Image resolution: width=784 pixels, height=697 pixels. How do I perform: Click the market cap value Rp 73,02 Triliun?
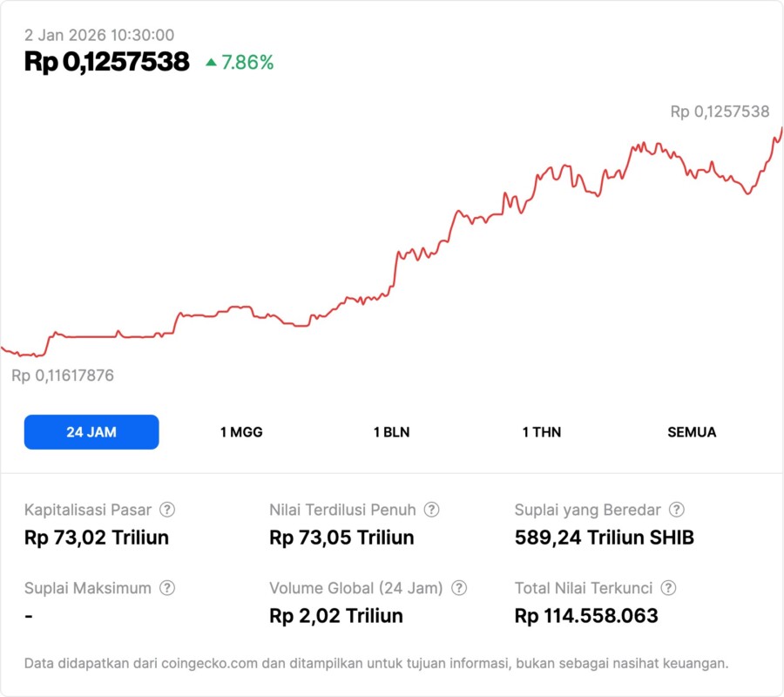tap(97, 538)
